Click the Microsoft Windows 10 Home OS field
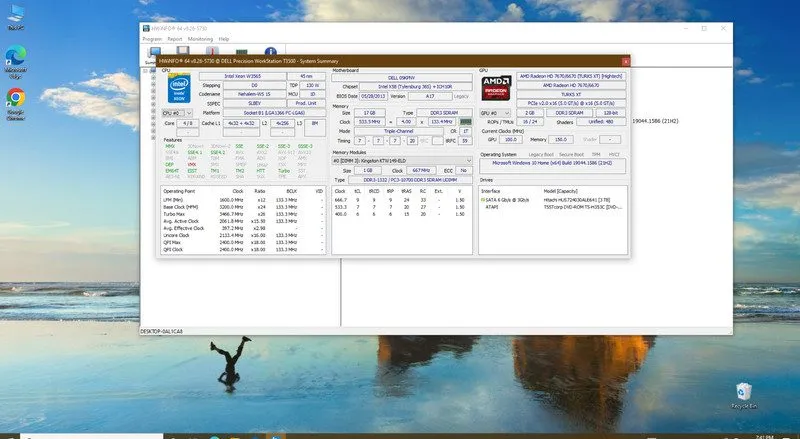The image size is (800, 439). click(553, 166)
